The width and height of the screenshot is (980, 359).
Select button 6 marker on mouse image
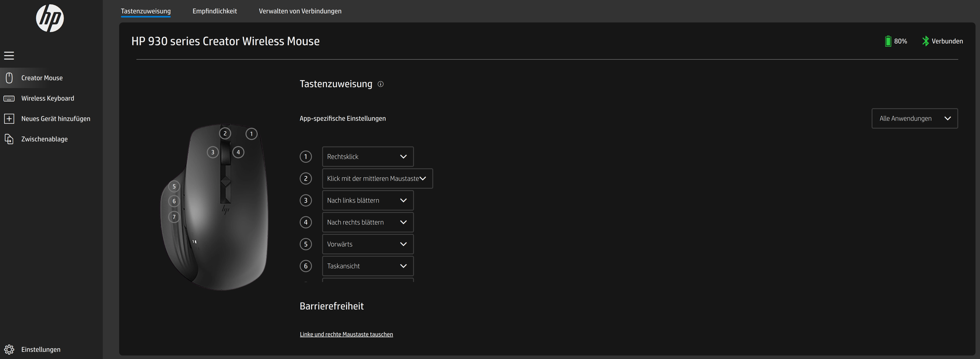[x=174, y=201]
